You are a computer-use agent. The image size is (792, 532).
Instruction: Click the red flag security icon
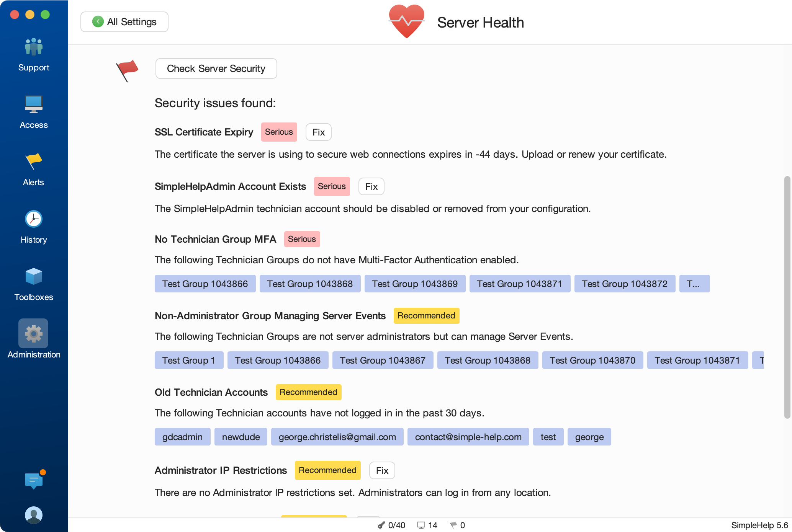coord(127,71)
